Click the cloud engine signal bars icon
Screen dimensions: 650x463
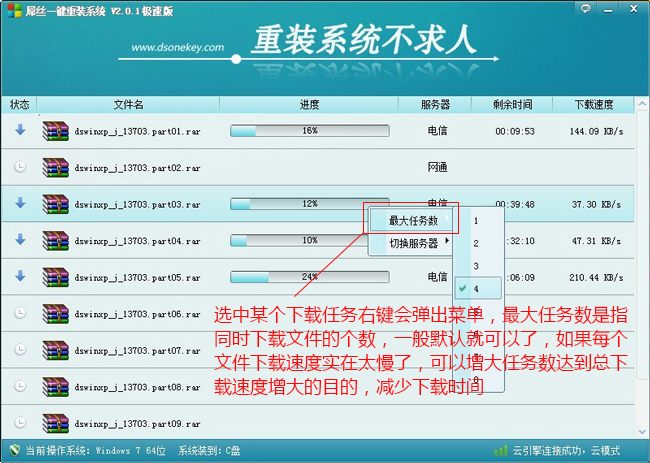click(501, 450)
